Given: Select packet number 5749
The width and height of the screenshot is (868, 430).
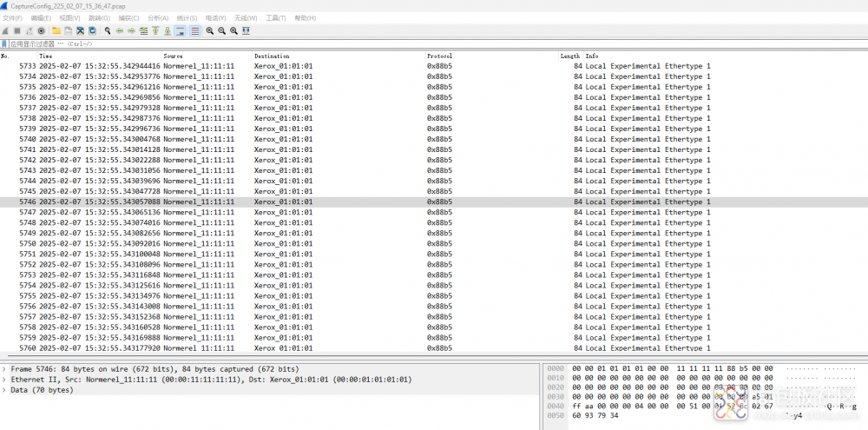Looking at the screenshot, I should (x=434, y=234).
